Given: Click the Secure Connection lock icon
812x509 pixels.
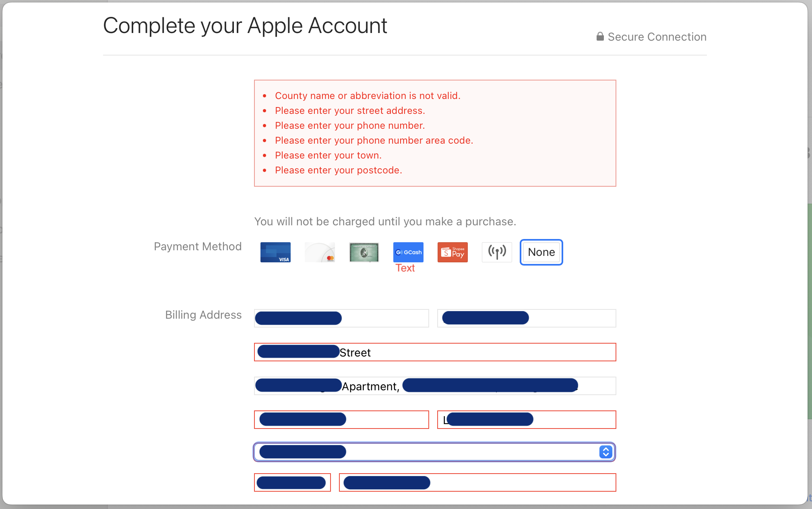Looking at the screenshot, I should point(600,37).
